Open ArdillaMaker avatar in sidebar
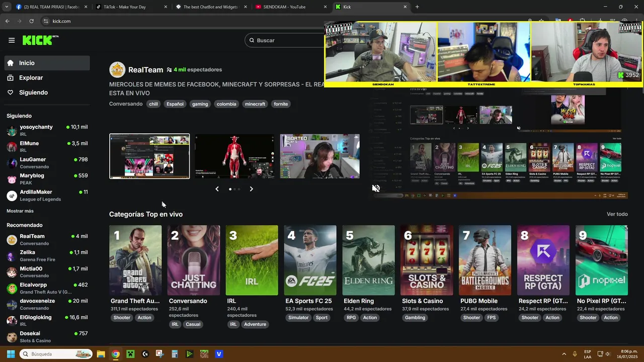The image size is (644, 362). click(x=12, y=196)
